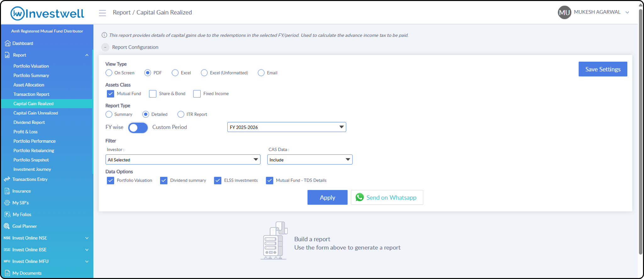The width and height of the screenshot is (644, 279).
Task: Click the page vertical scrollbar
Action: click(x=641, y=132)
